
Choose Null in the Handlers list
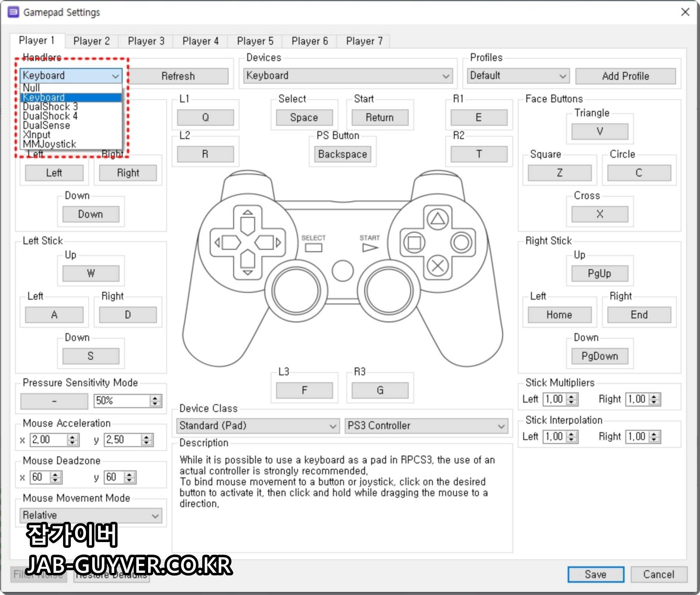point(71,88)
